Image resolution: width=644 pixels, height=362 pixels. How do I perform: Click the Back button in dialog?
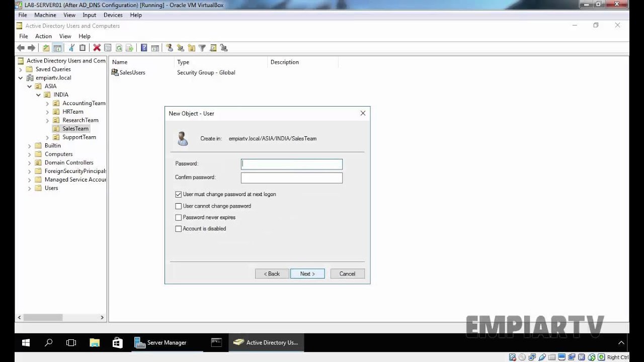(272, 274)
